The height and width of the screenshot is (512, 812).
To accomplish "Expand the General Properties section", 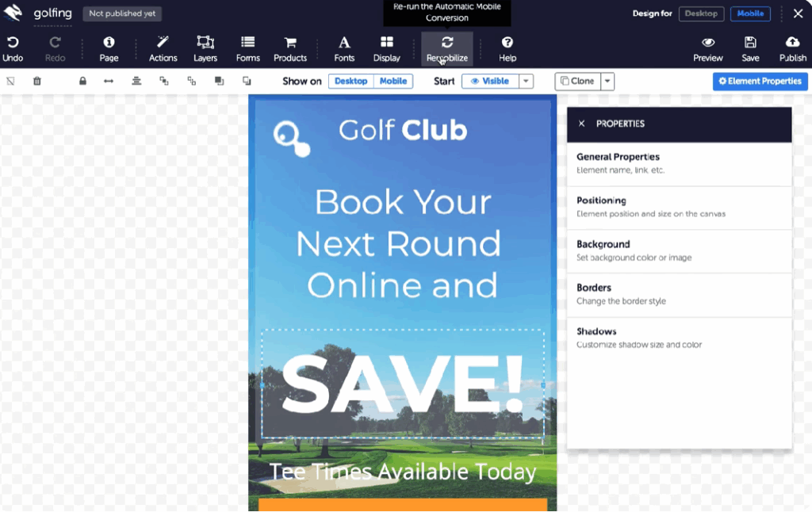I will pyautogui.click(x=680, y=163).
